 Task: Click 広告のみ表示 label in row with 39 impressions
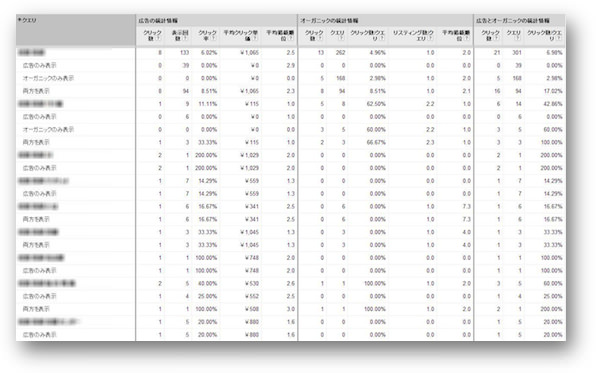[40, 65]
